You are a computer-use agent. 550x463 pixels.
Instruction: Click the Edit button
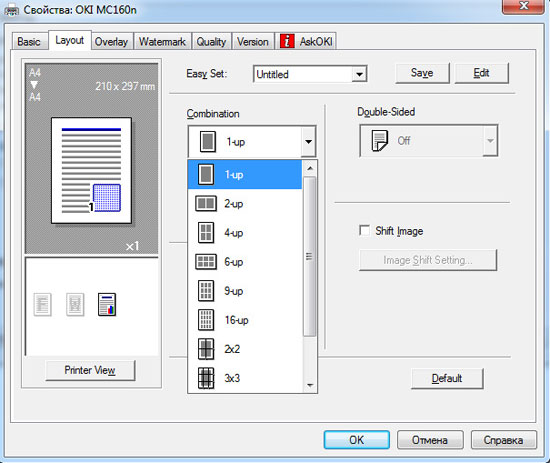[x=481, y=73]
